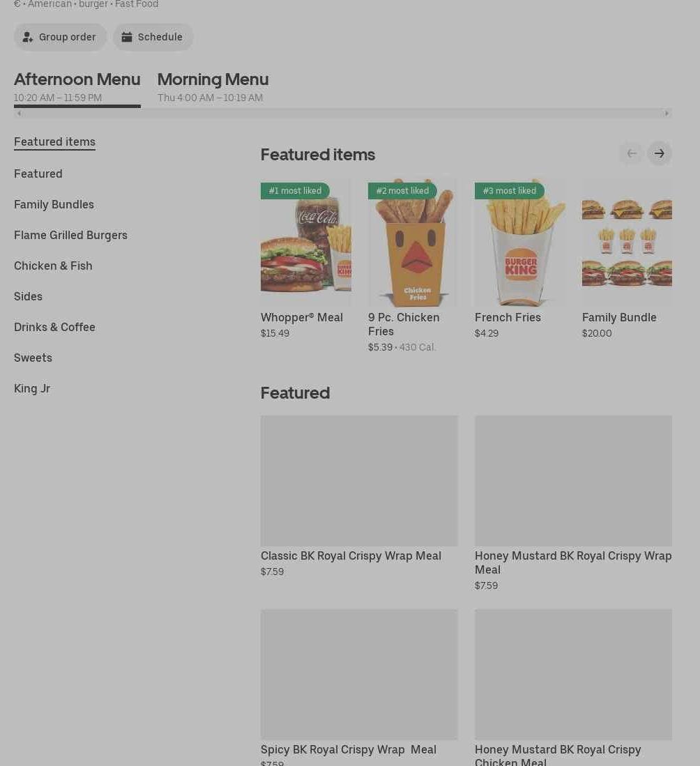Go to Flame Grilled Burgers section
Screen dimensions: 700x766
[x=70, y=236]
